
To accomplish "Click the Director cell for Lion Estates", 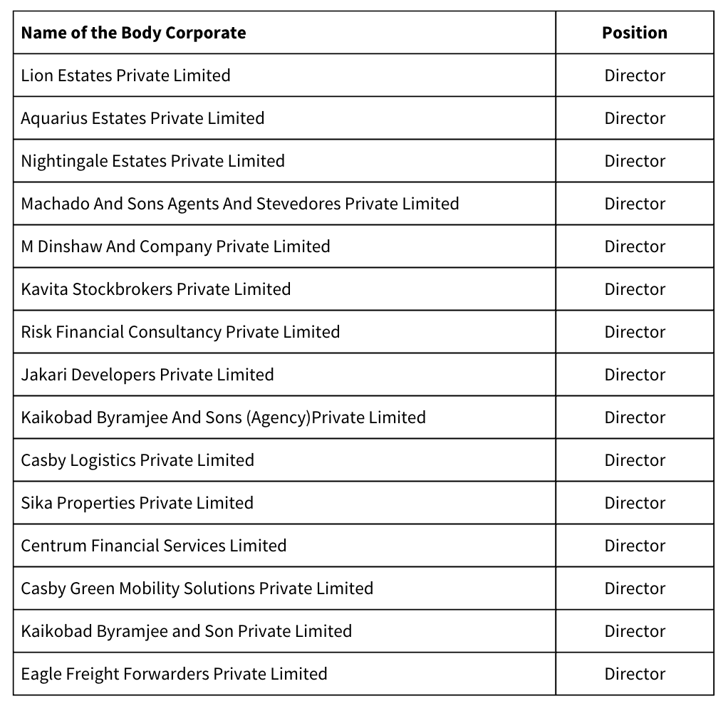I will click(634, 76).
